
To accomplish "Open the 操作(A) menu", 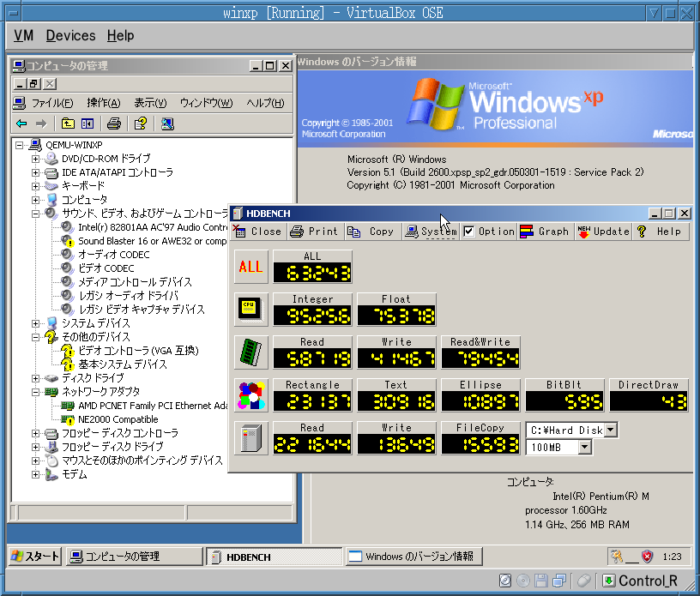I will (x=104, y=103).
